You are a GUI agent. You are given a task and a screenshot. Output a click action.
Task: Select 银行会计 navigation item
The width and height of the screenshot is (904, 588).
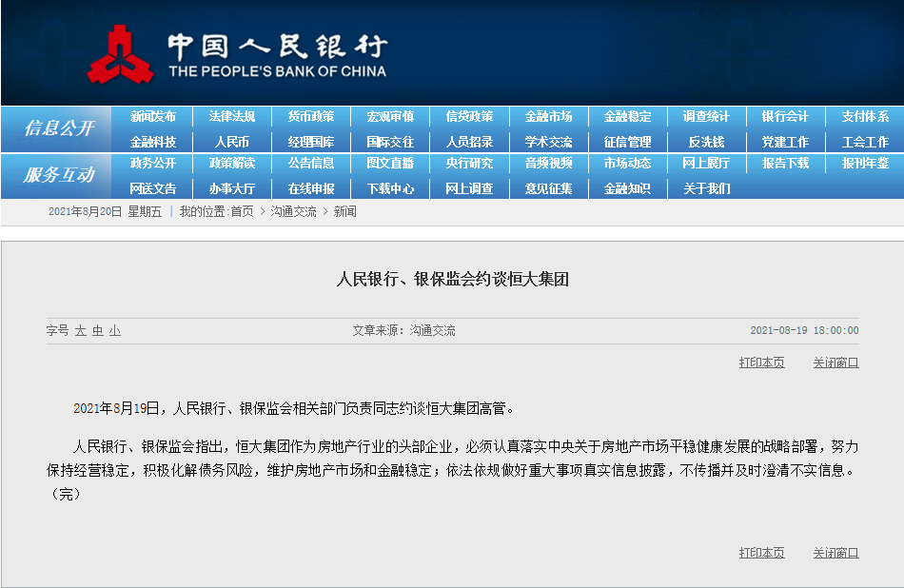785,116
